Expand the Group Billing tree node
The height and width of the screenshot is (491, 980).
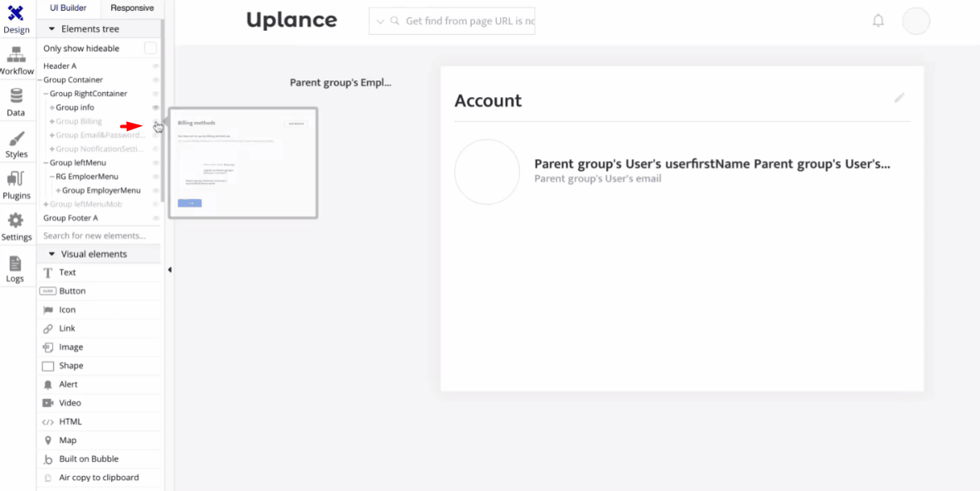pos(52,122)
